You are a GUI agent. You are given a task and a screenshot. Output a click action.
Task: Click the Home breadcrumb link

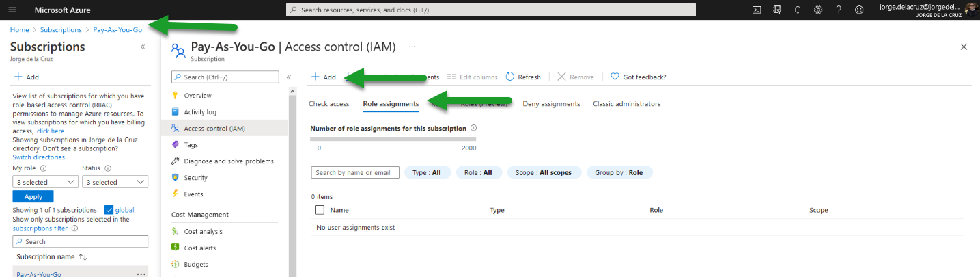[x=20, y=30]
